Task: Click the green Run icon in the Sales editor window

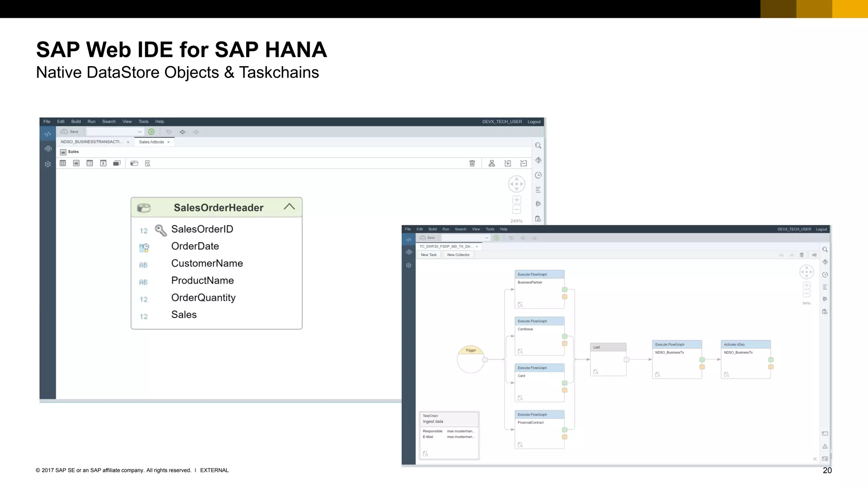Action: click(x=151, y=132)
